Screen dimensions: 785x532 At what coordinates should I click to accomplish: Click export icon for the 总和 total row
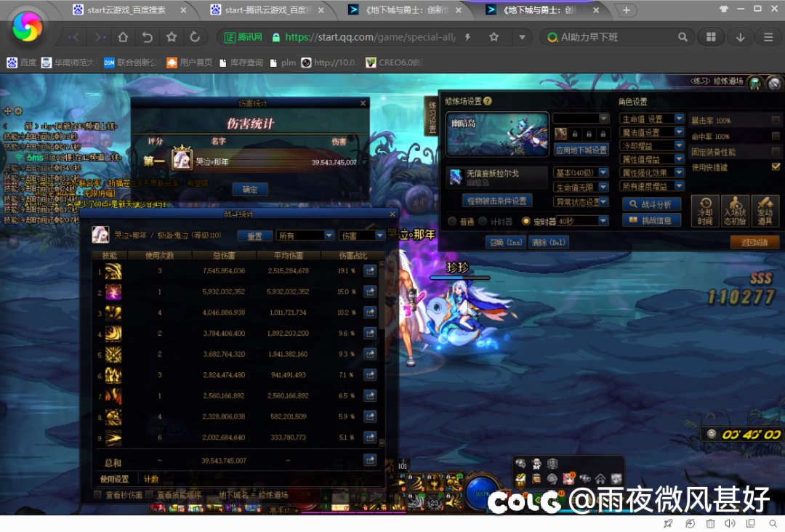coord(370,460)
